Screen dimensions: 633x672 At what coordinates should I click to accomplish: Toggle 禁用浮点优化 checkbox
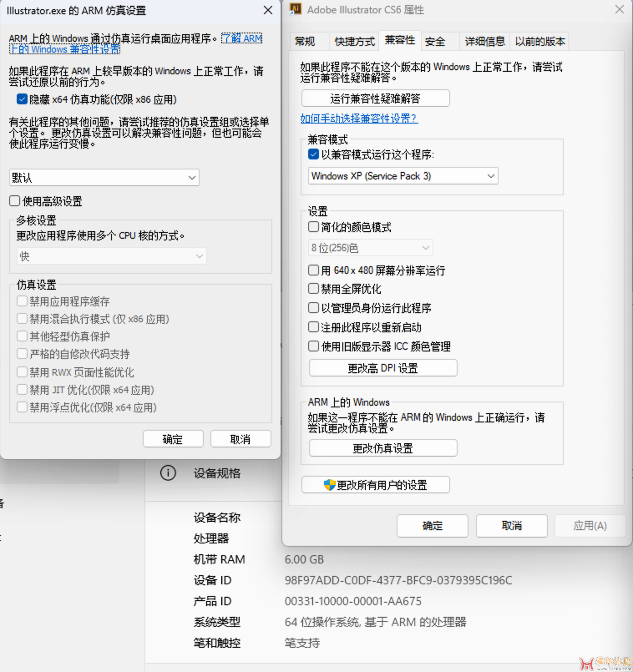[x=22, y=407]
